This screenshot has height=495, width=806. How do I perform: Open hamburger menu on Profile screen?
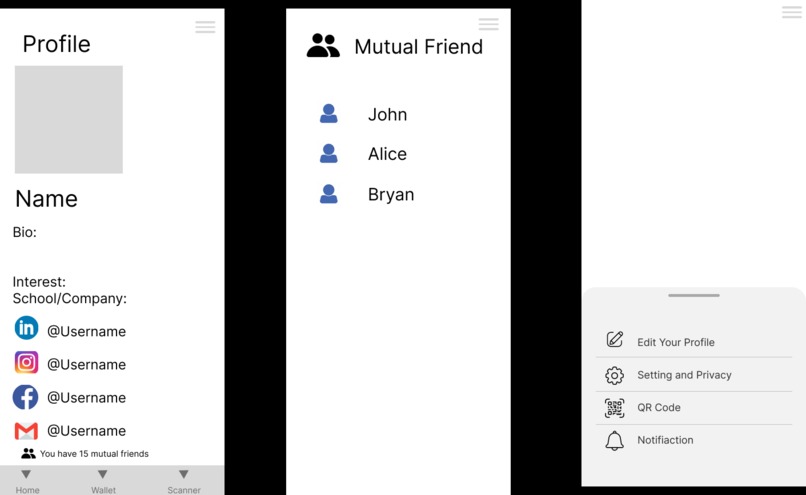point(205,27)
